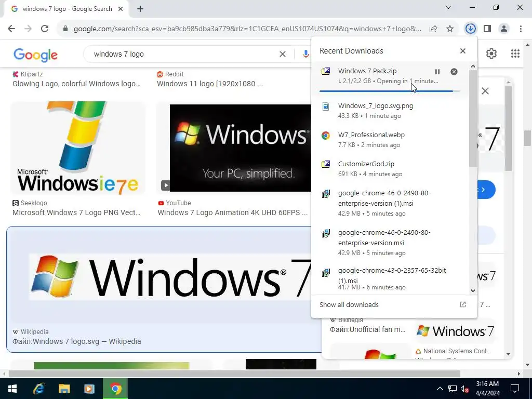The height and width of the screenshot is (399, 532).
Task: Show hidden system tray icons
Action: tap(440, 389)
